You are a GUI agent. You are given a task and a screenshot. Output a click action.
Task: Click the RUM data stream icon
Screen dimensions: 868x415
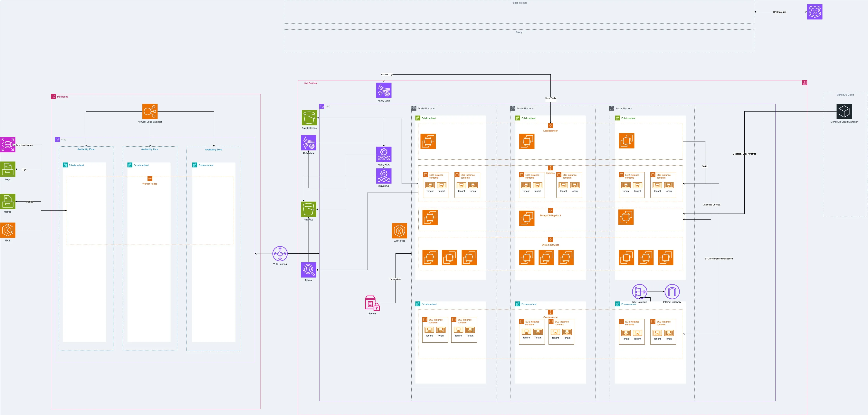[309, 143]
